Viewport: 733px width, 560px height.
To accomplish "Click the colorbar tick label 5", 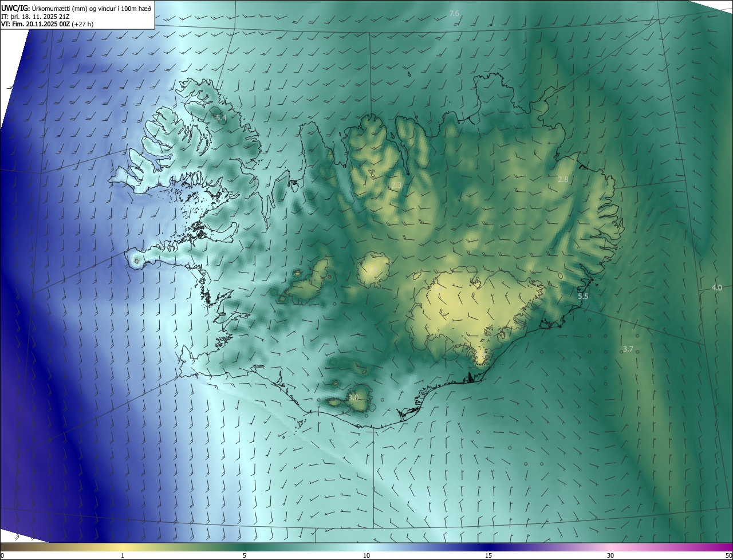I will [x=245, y=556].
